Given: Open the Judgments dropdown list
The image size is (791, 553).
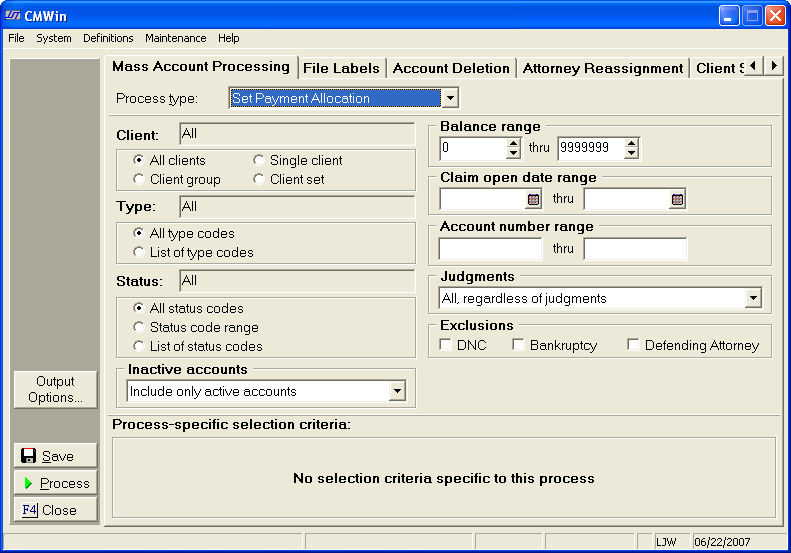Looking at the screenshot, I should click(752, 298).
